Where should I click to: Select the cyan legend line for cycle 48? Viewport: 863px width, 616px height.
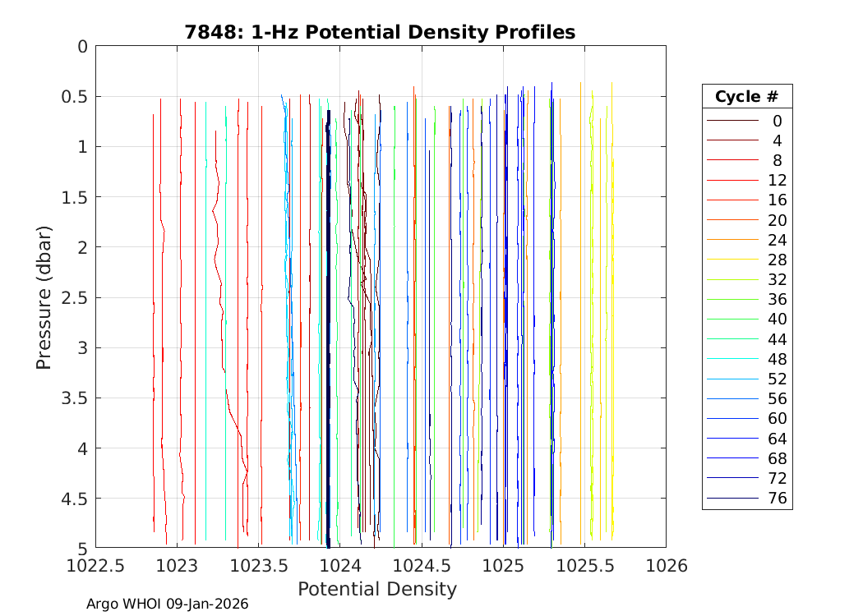(731, 360)
